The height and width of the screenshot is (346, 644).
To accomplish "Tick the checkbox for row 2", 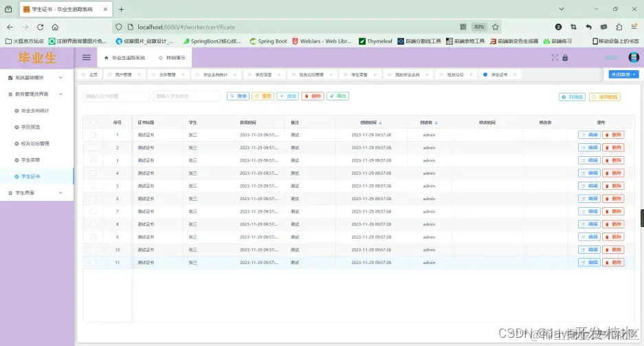I will tap(93, 147).
